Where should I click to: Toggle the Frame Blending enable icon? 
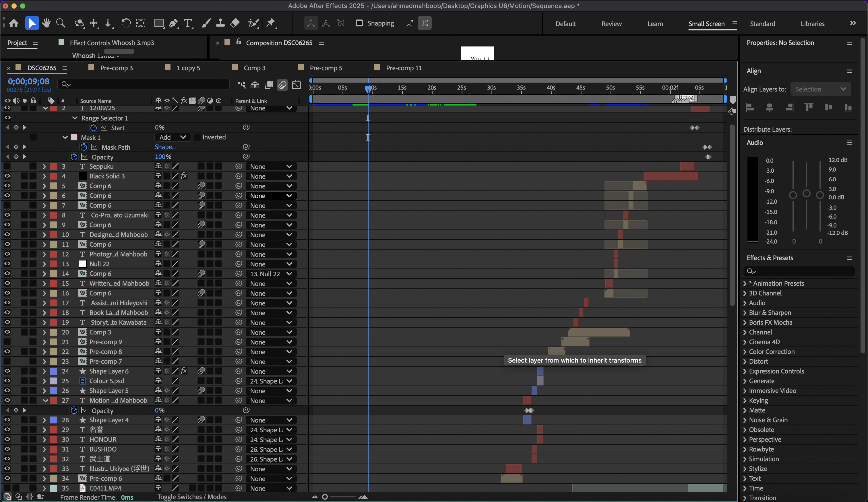269,85
